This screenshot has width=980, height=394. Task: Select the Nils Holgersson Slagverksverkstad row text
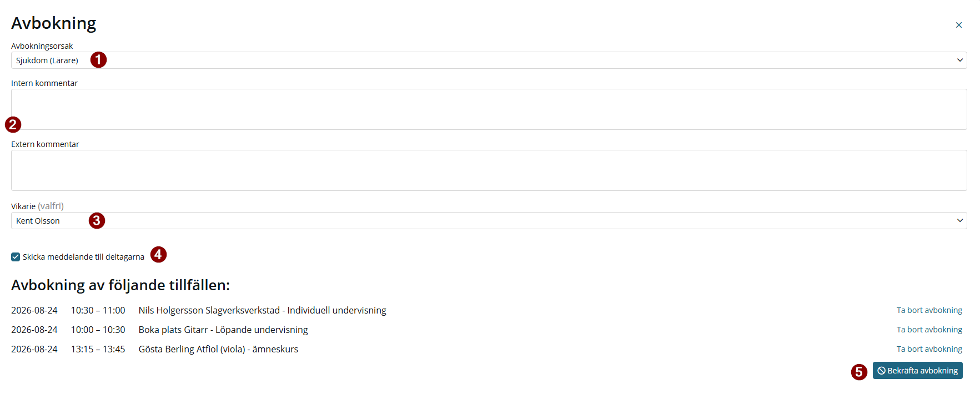[x=262, y=310]
